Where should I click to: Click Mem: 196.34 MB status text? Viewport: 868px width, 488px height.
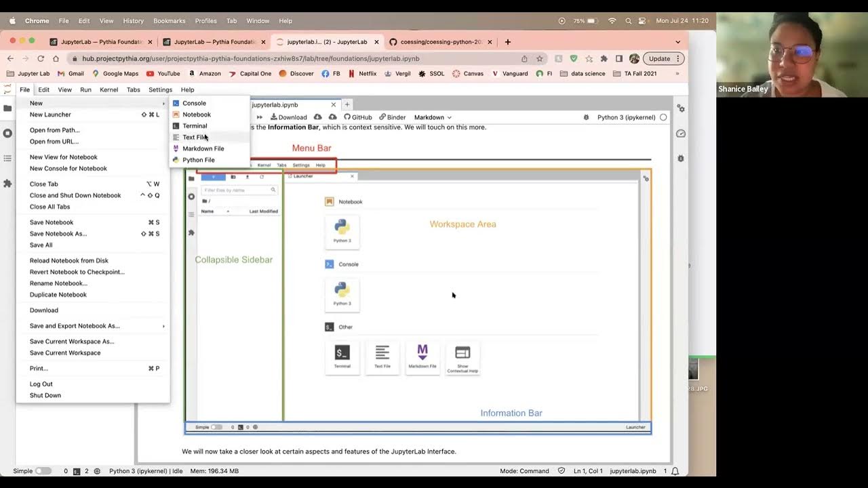(214, 471)
